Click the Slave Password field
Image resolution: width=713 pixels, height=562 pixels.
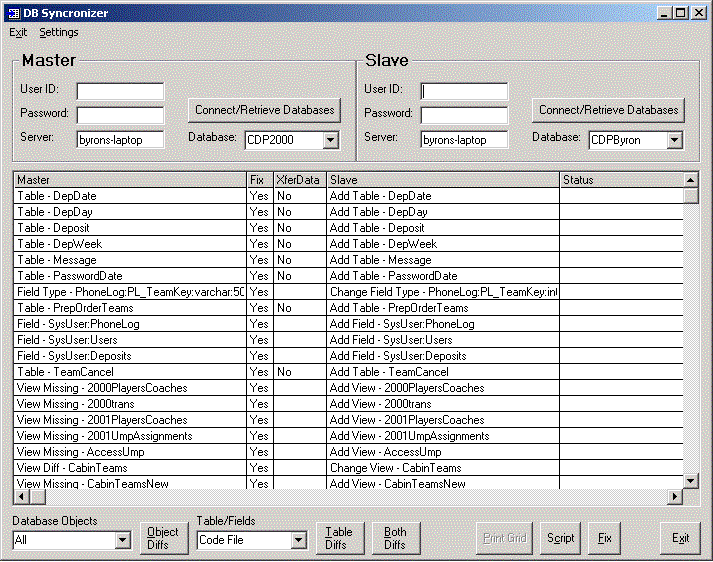coord(464,115)
